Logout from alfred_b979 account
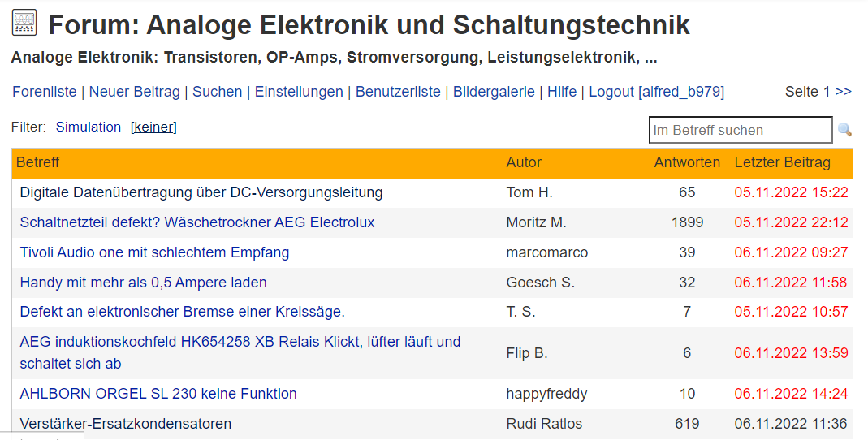This screenshot has width=868, height=440. [657, 92]
